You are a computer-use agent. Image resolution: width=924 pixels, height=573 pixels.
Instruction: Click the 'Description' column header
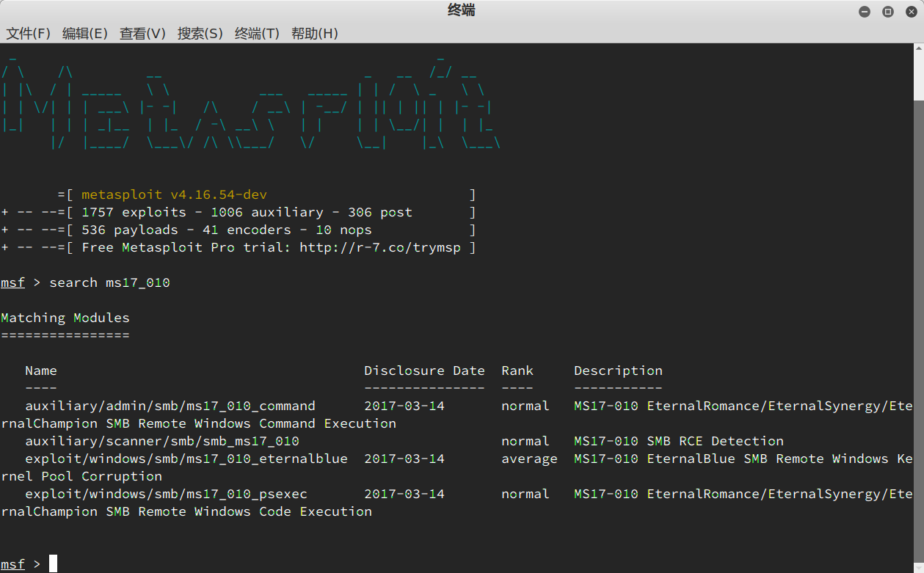(618, 371)
